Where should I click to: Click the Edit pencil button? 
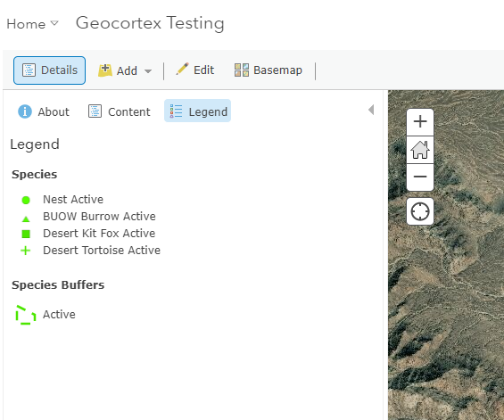pos(195,70)
